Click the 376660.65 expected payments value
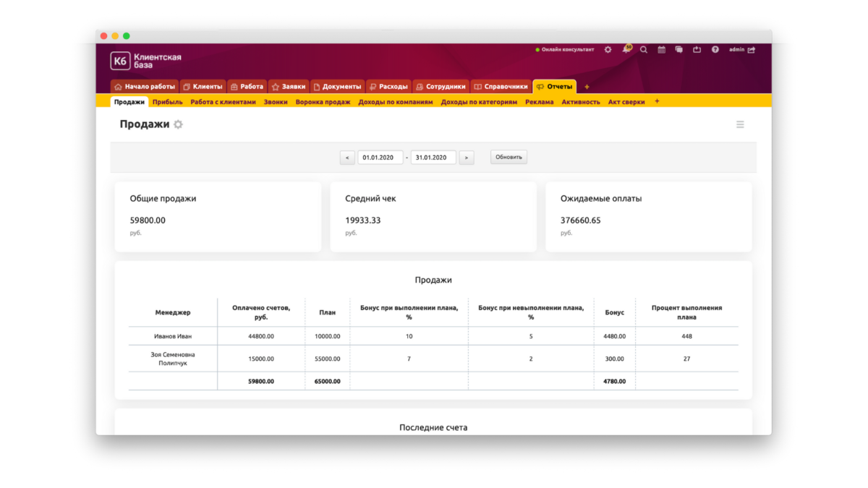 (581, 221)
